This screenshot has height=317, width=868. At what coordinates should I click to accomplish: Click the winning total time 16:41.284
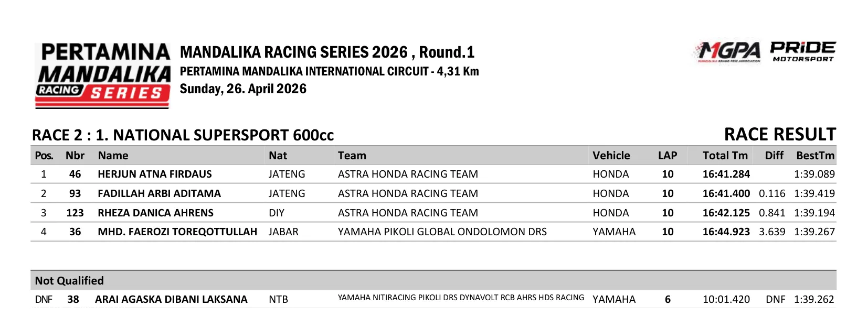(726, 174)
